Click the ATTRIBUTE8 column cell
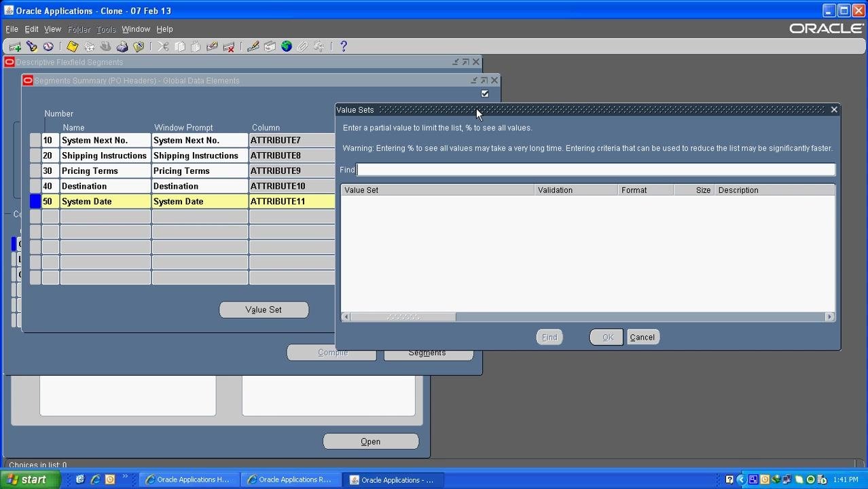The height and width of the screenshot is (489, 868). point(292,156)
